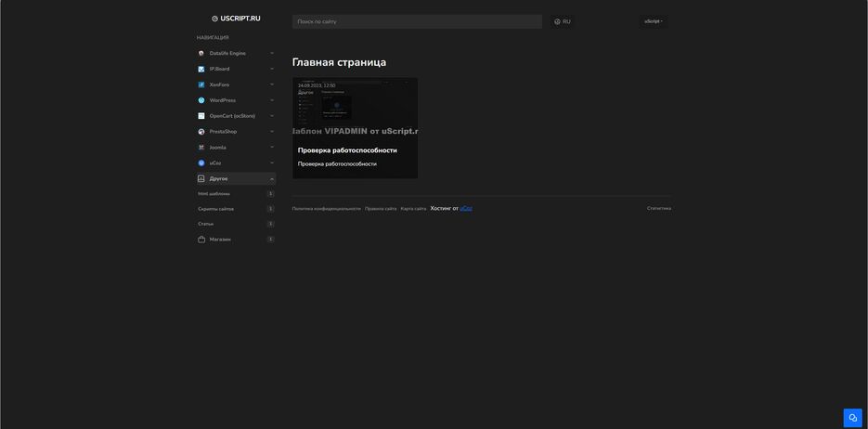Open 'Карта сайта' footer link
868x429 pixels.
(x=413, y=209)
